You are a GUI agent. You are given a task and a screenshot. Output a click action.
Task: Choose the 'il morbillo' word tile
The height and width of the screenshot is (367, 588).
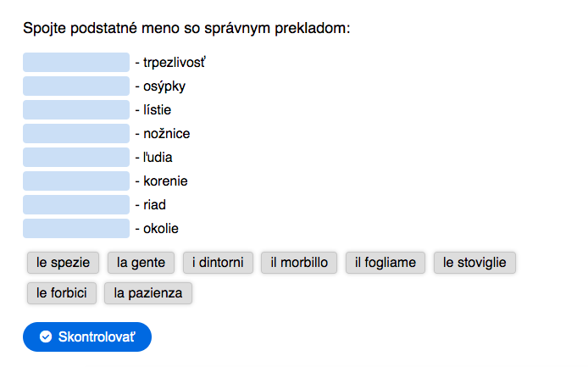pos(299,263)
